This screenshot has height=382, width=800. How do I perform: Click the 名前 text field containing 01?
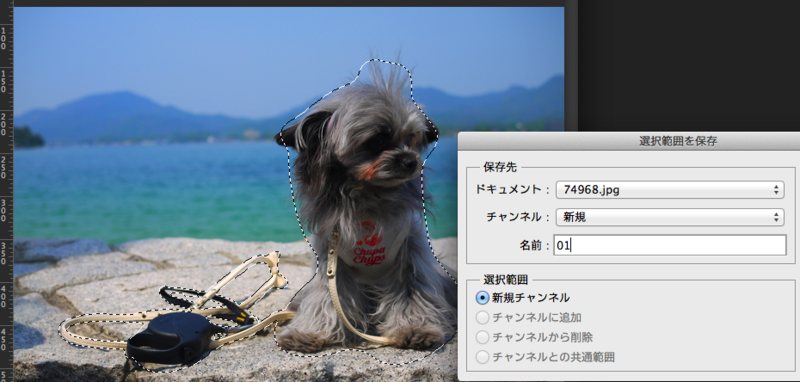(670, 245)
